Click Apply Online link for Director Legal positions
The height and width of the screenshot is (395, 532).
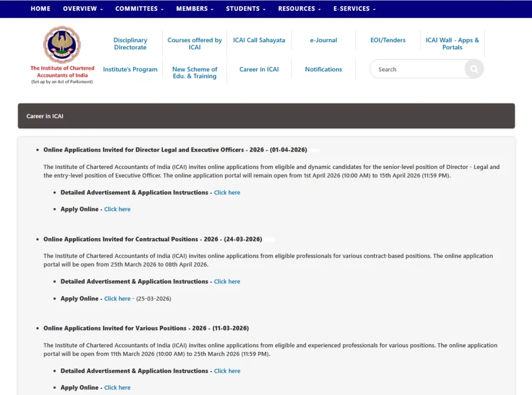coord(117,209)
